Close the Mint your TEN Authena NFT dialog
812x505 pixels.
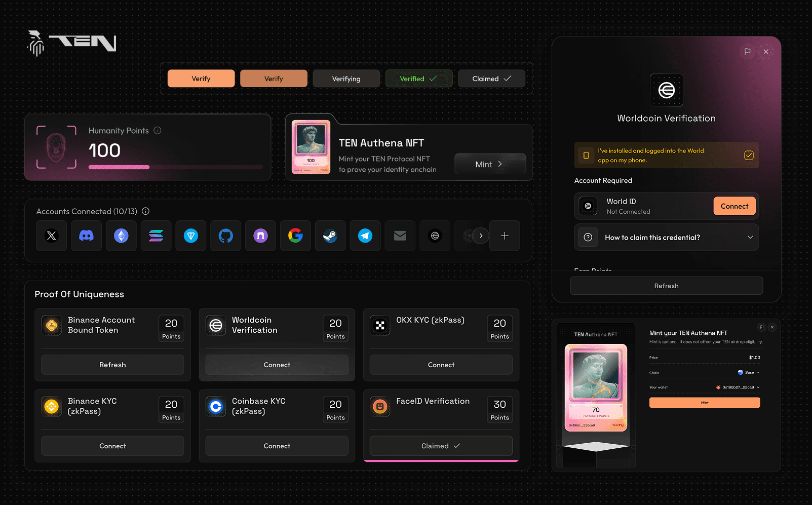click(x=772, y=327)
